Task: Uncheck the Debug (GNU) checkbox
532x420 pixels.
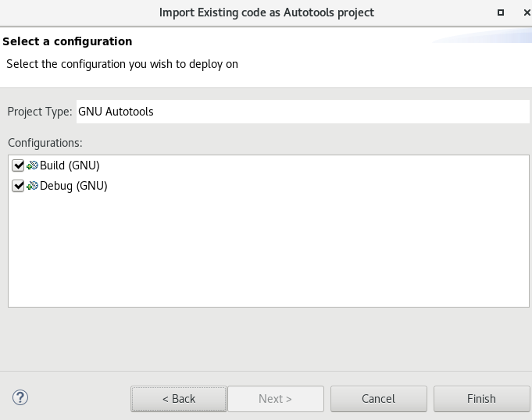Action: click(19, 186)
